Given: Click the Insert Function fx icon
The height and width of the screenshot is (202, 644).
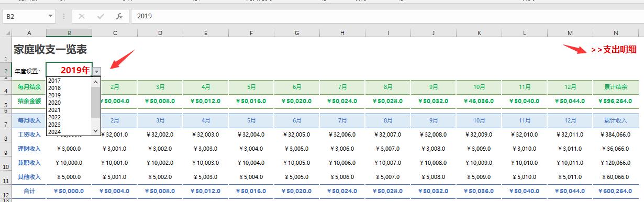Looking at the screenshot, I should [x=119, y=16].
